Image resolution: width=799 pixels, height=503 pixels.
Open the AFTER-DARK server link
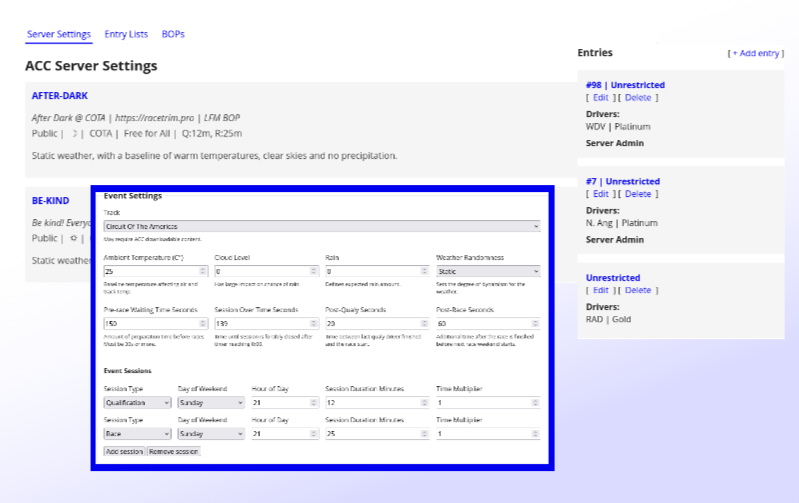[60, 96]
